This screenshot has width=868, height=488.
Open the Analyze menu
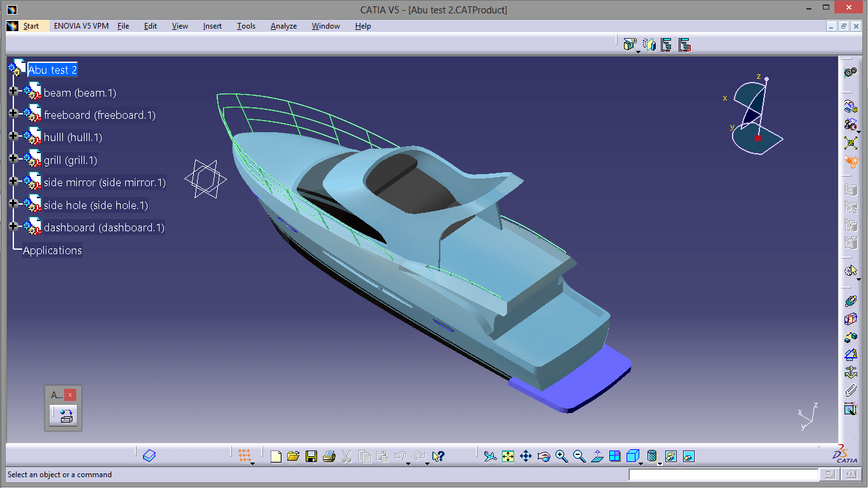283,26
